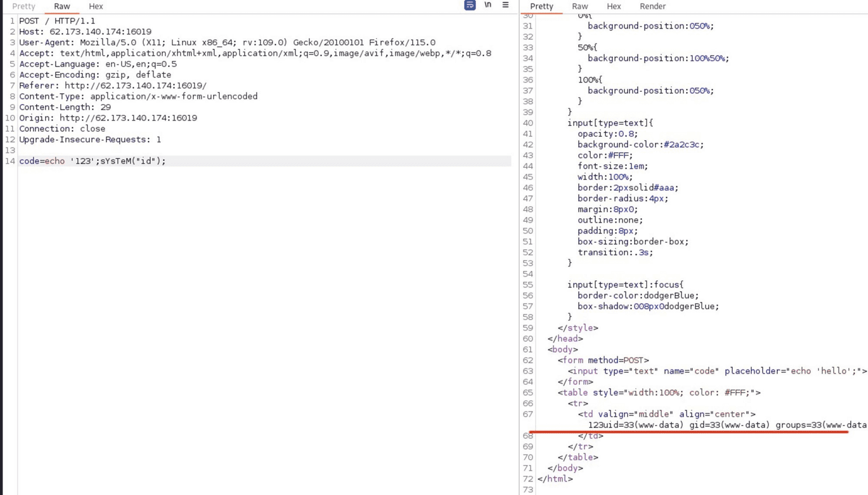Open the request editor hamburger options menu
This screenshot has height=495, width=868.
[506, 5]
